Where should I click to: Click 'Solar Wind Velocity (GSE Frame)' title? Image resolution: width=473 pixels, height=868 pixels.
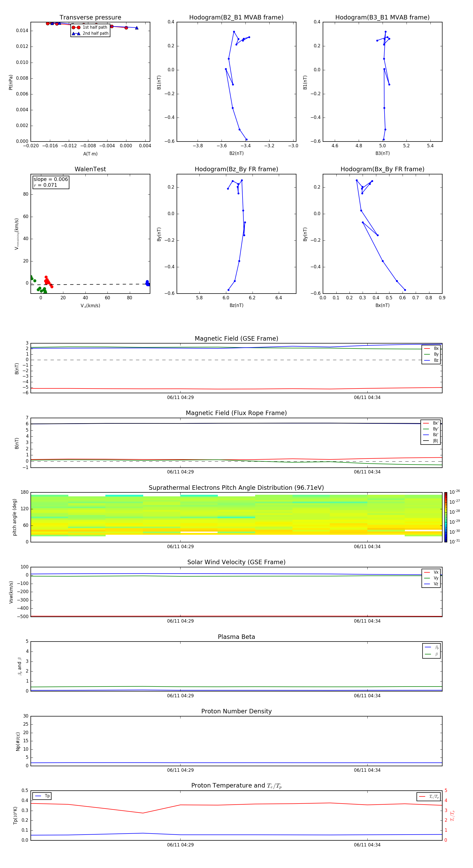tap(236, 562)
